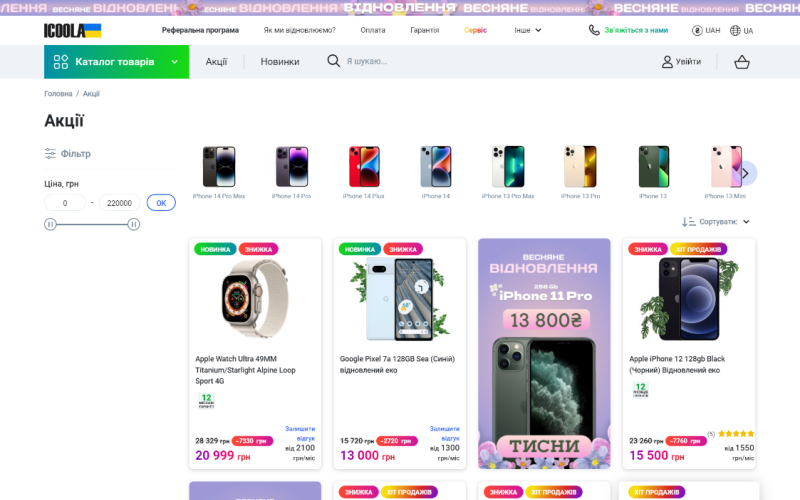The width and height of the screenshot is (800, 500).
Task: Open the Google Pixel 7a product image
Action: pyautogui.click(x=399, y=299)
